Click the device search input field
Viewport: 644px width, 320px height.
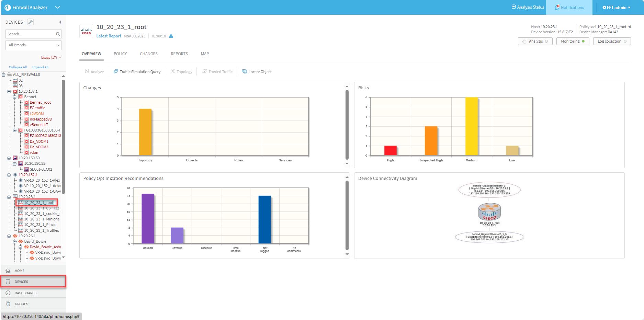point(30,34)
